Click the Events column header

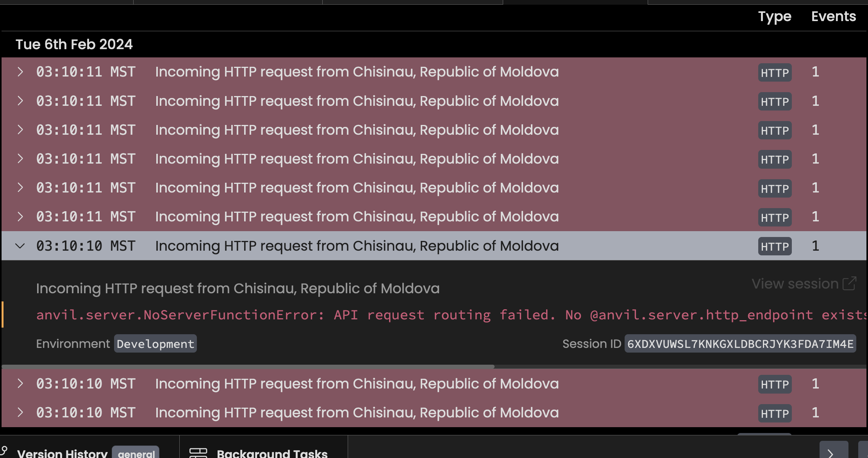point(834,16)
